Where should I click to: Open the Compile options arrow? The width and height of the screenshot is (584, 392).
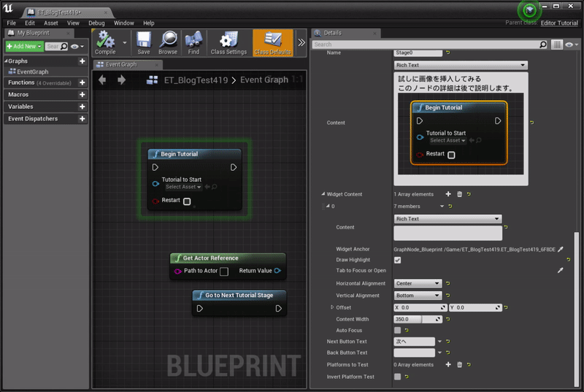[124, 43]
